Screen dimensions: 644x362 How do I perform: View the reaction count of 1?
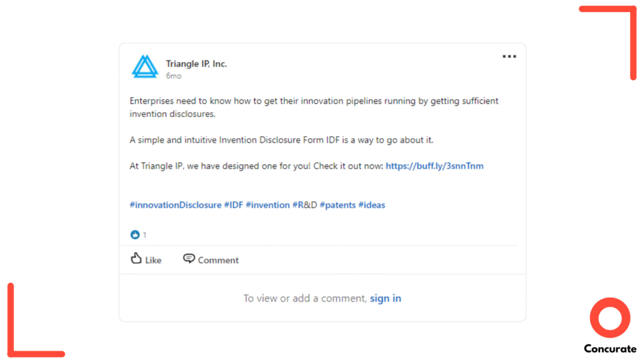(x=145, y=235)
